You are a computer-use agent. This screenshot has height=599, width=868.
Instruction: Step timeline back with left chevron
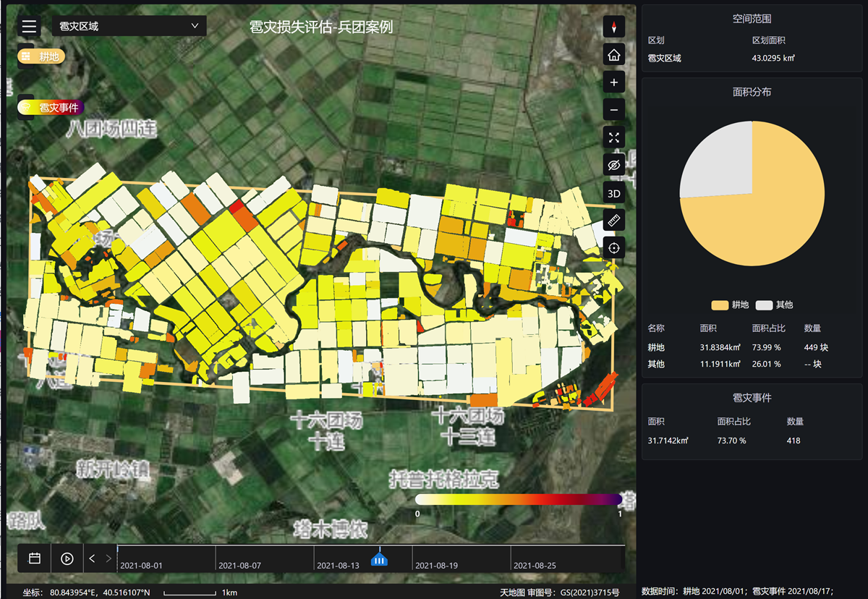(x=92, y=558)
